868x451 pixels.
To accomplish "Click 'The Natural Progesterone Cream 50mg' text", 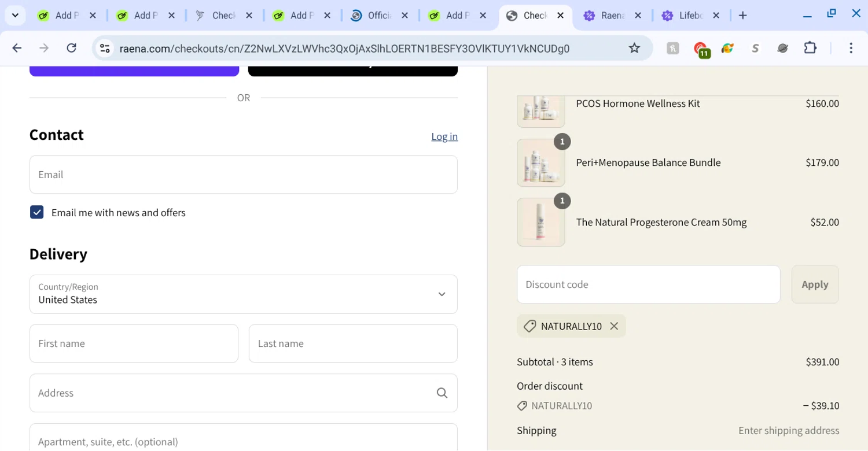I will [x=661, y=222].
